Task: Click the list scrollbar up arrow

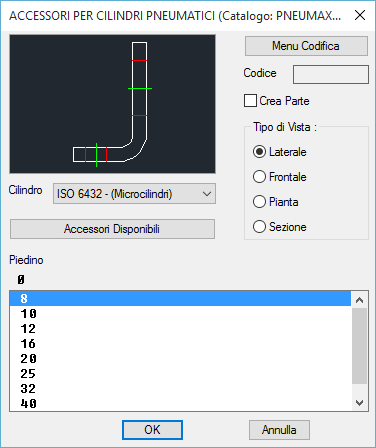Action: (359, 300)
